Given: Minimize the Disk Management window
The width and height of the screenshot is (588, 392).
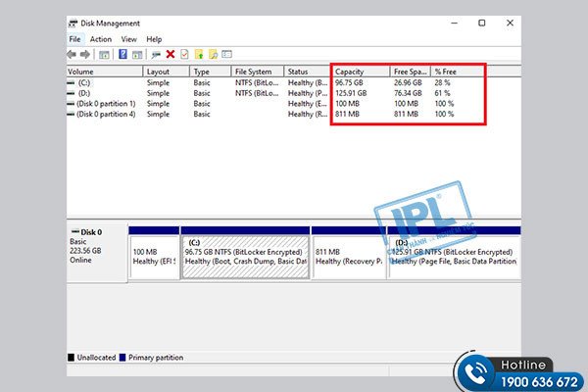Looking at the screenshot, I should pyautogui.click(x=454, y=24).
